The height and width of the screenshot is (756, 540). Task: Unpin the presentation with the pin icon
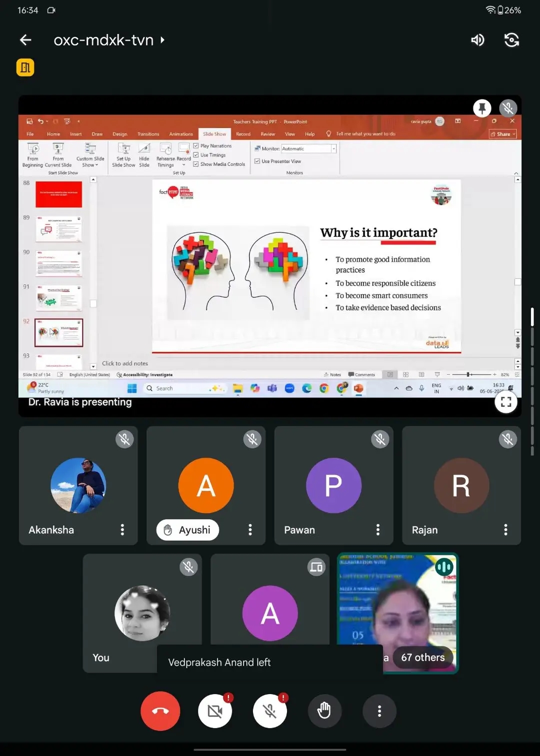(482, 108)
